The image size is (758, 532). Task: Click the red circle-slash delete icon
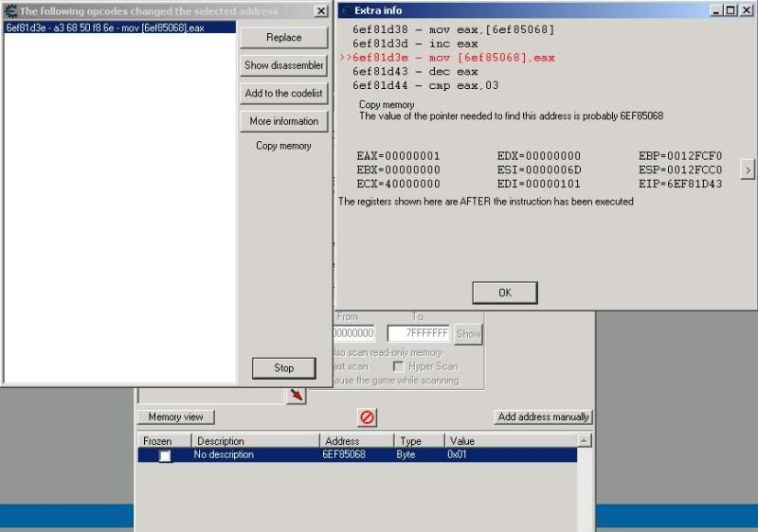[367, 417]
